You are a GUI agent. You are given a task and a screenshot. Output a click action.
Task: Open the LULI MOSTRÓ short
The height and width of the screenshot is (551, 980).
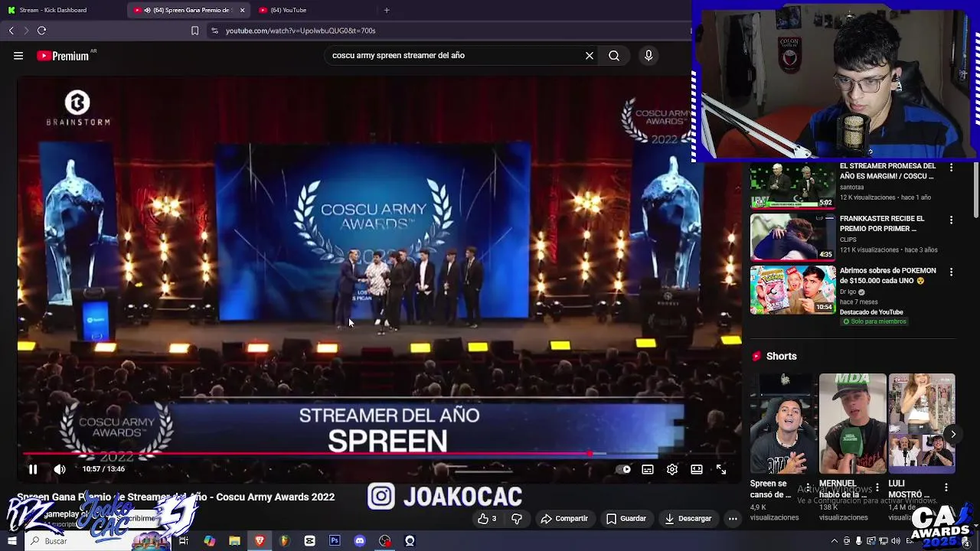(x=922, y=423)
